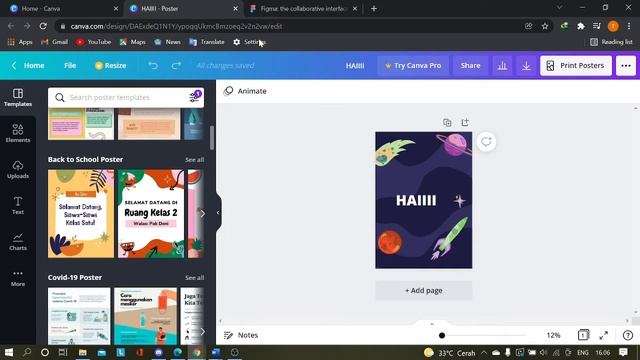
Task: Reload the page in browser
Action: pyautogui.click(x=43, y=26)
